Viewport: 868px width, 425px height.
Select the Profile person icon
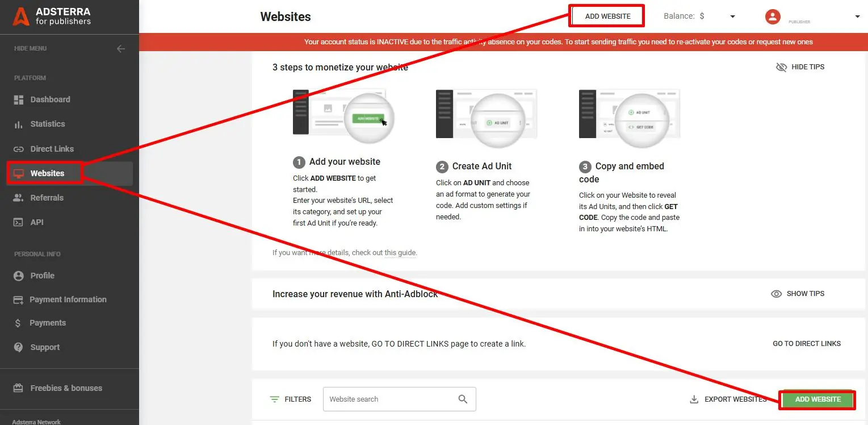tap(19, 275)
